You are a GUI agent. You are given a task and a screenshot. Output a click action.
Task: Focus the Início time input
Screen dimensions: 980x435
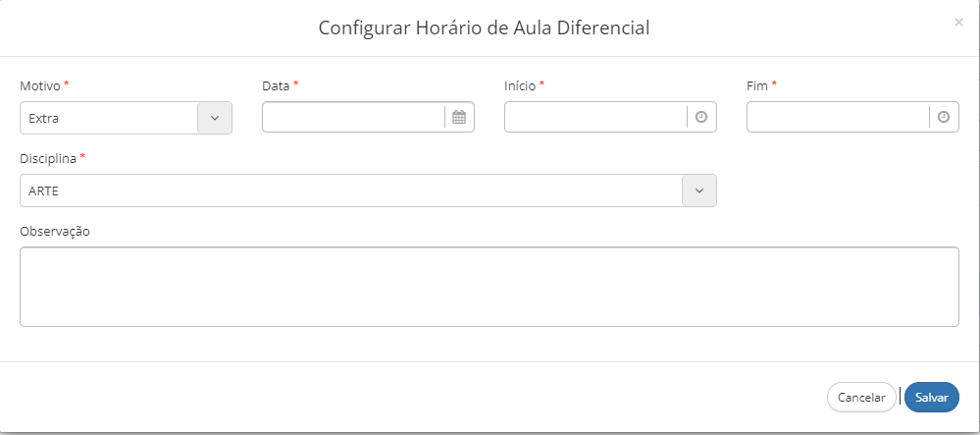coord(595,117)
